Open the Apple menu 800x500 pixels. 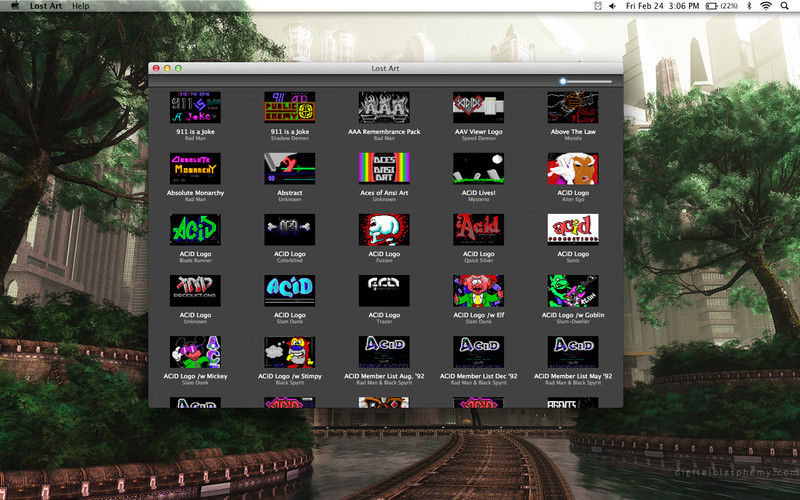point(15,6)
